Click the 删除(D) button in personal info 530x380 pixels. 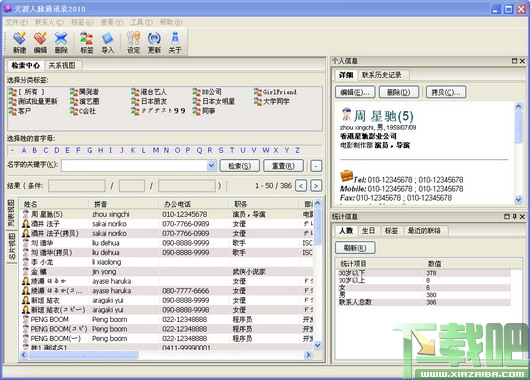coord(399,92)
